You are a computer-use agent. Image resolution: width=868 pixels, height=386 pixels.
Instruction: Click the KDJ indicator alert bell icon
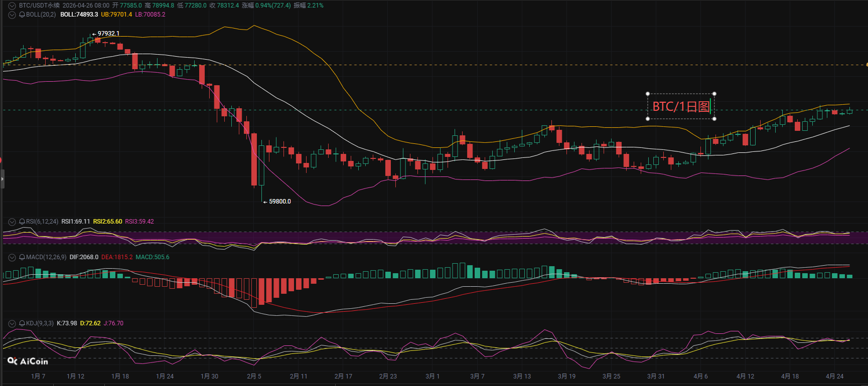(x=22, y=323)
